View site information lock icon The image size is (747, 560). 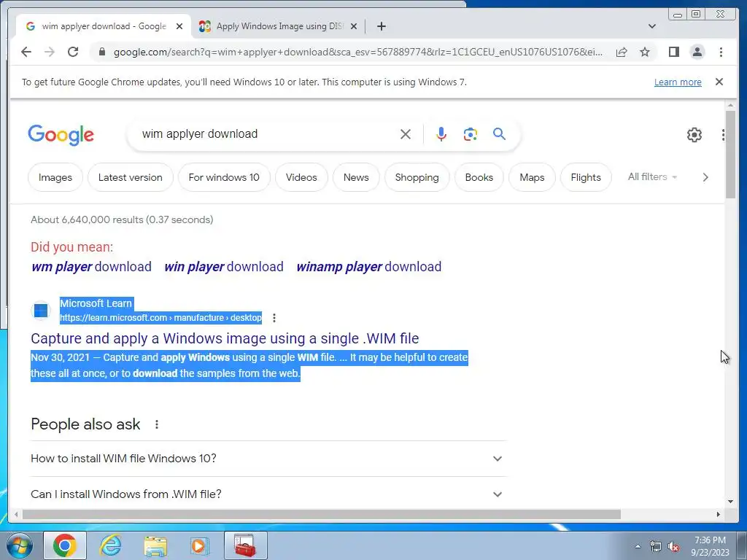pos(101,52)
